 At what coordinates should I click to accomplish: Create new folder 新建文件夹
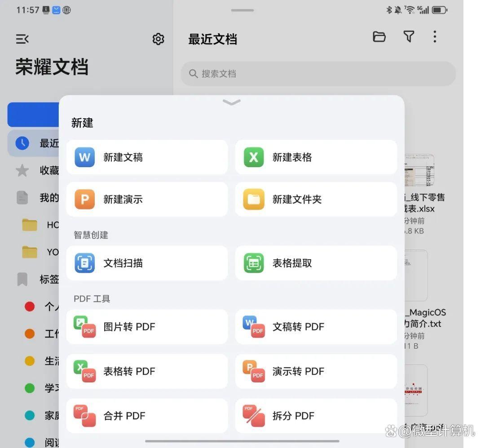316,200
